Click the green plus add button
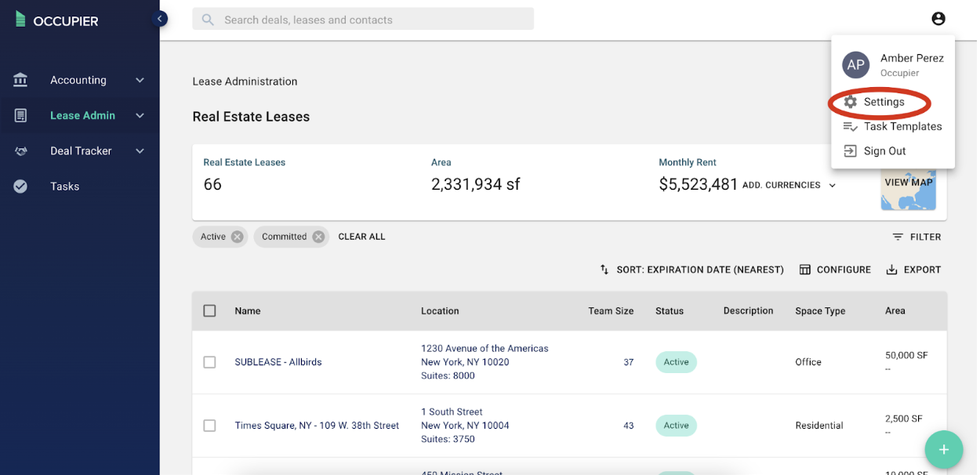The height and width of the screenshot is (475, 980). tap(944, 450)
